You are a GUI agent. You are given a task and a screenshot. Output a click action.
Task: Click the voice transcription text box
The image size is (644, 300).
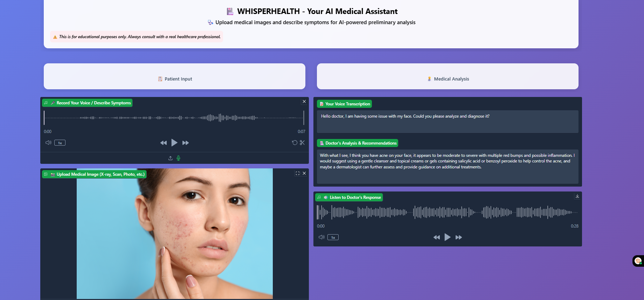448,121
